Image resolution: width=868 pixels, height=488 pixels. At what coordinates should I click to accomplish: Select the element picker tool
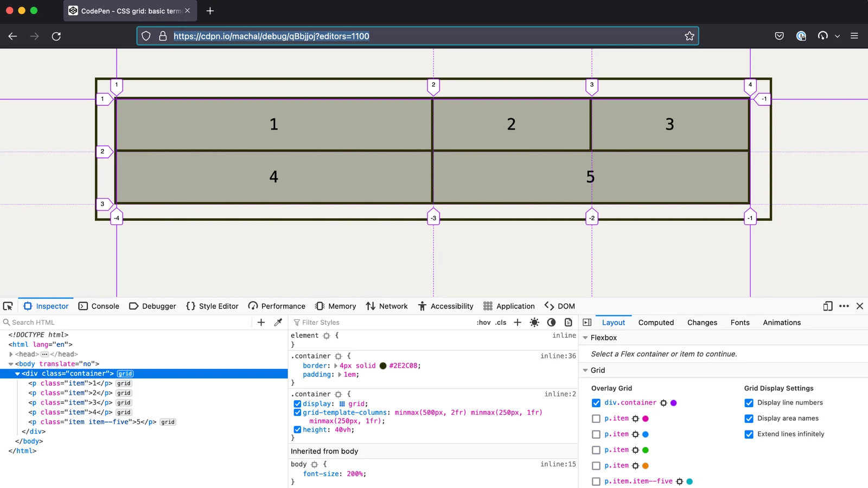pos(8,306)
